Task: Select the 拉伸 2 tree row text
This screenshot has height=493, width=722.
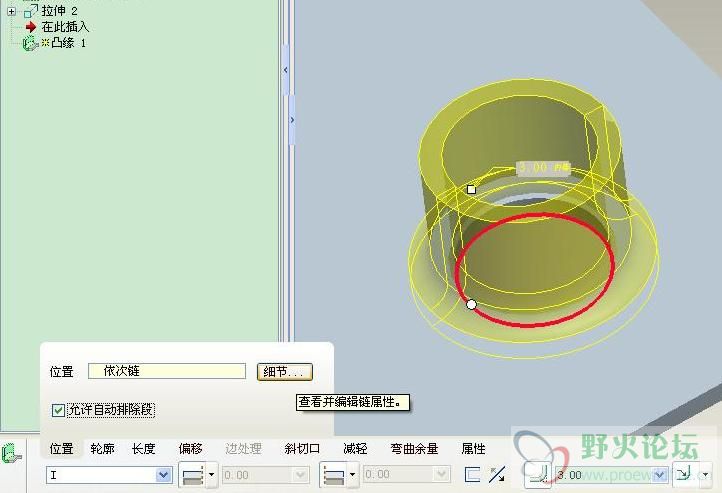Action: tap(59, 11)
